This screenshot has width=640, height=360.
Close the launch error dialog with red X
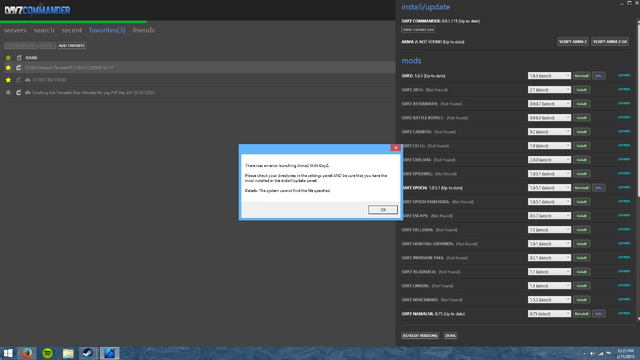395,147
